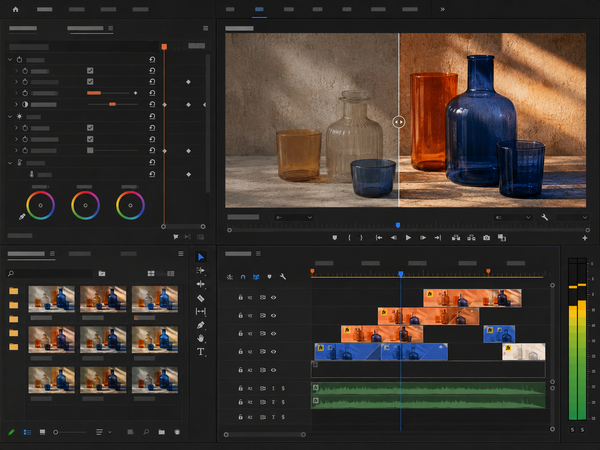The width and height of the screenshot is (600, 450).
Task: Show more workspaces via double chevron
Action: pos(443,9)
